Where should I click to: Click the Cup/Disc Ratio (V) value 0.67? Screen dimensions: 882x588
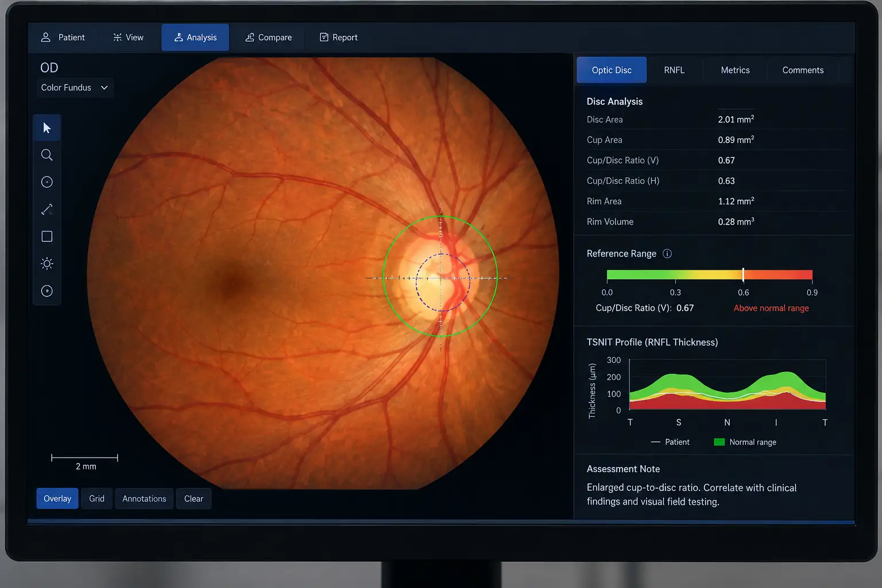[726, 161]
